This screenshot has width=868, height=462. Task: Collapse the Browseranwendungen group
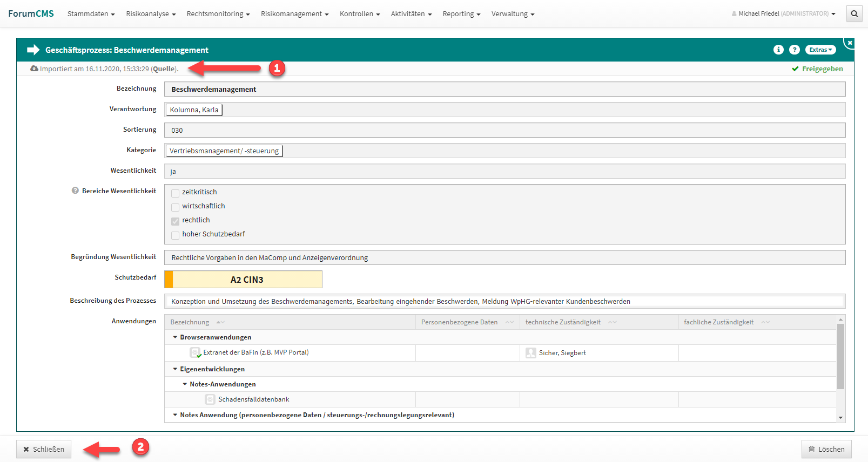tap(175, 337)
